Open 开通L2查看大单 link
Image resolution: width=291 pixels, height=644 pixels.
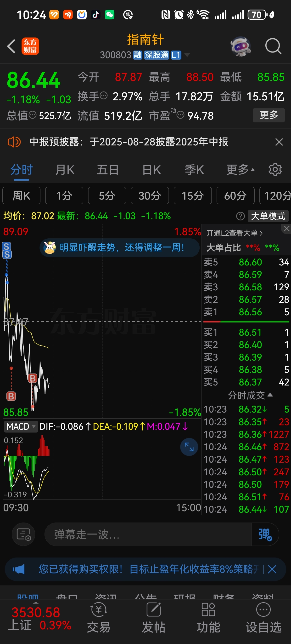234,233
